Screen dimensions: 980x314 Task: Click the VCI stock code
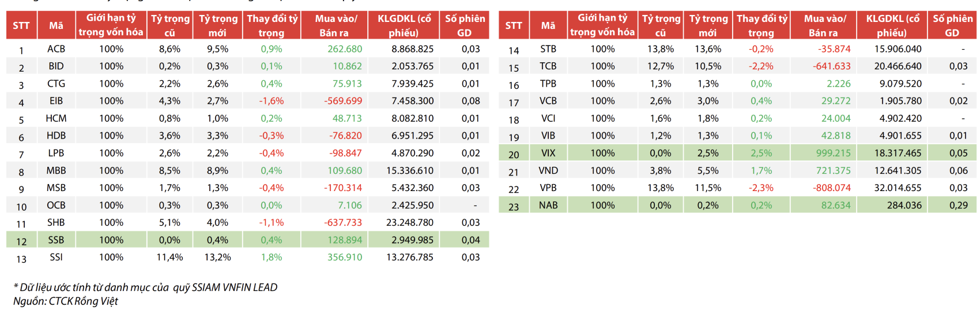548,118
